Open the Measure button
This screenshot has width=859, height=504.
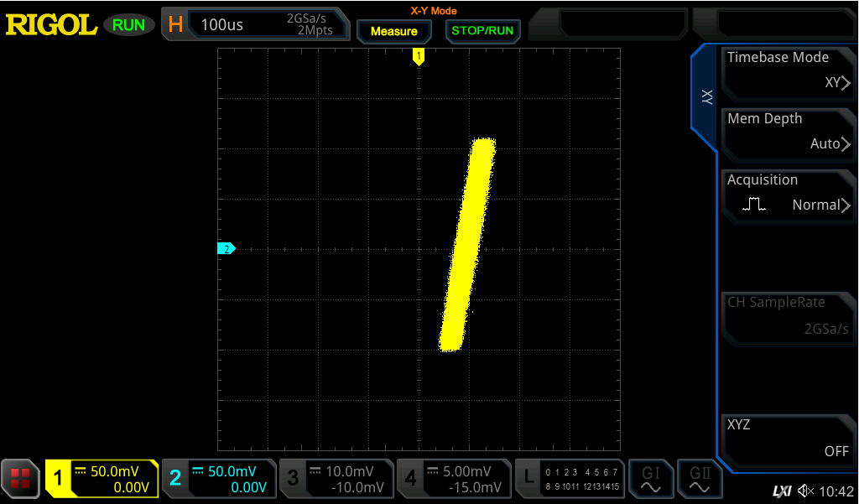pos(394,31)
